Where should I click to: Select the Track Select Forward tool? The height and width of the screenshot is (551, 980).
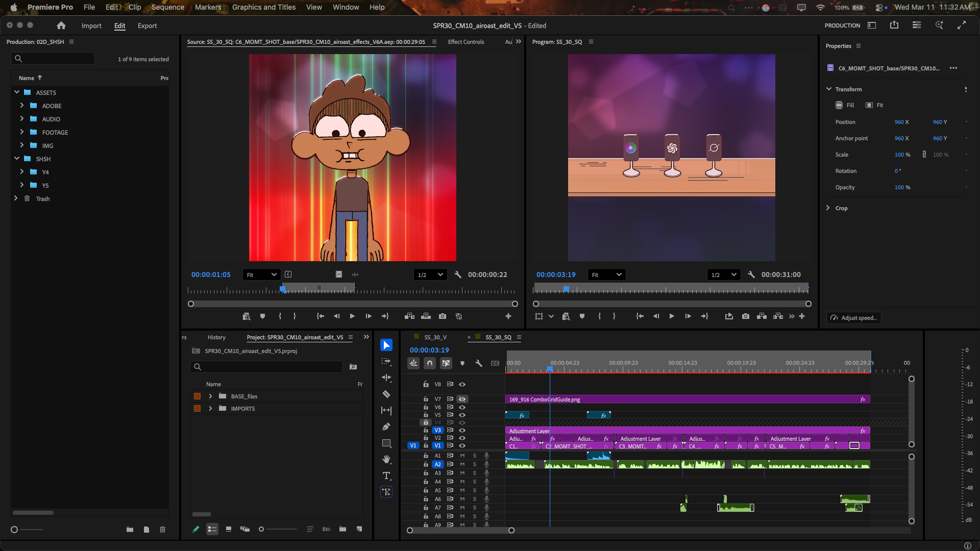[386, 362]
